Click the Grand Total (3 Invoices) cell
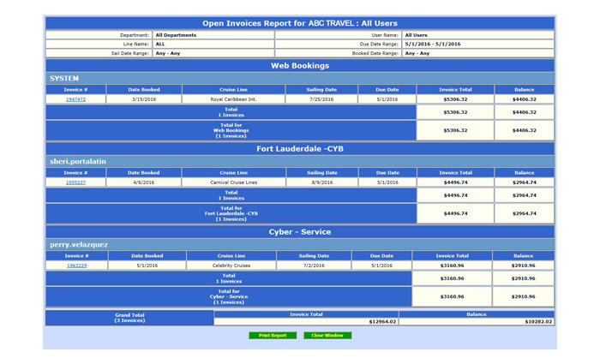The width and height of the screenshot is (600, 364). (x=129, y=318)
